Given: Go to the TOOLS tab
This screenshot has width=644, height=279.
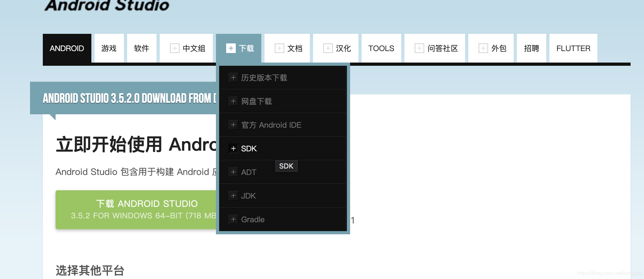Looking at the screenshot, I should [x=381, y=48].
